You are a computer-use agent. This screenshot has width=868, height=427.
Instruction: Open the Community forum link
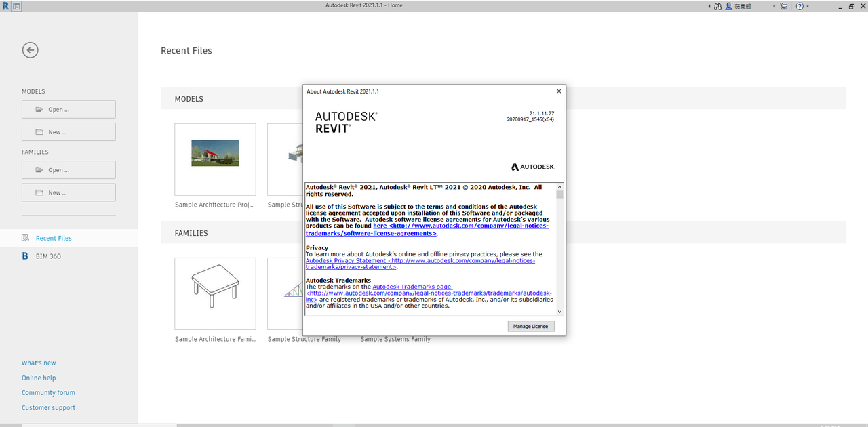click(48, 393)
